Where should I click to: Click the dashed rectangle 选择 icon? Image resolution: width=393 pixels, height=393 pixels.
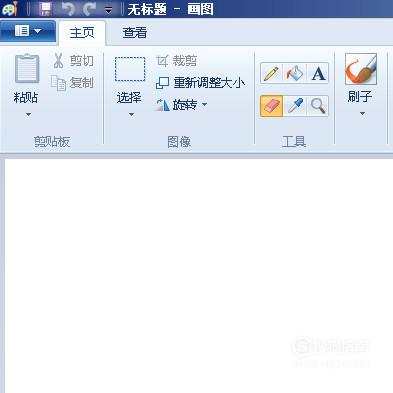tap(130, 69)
